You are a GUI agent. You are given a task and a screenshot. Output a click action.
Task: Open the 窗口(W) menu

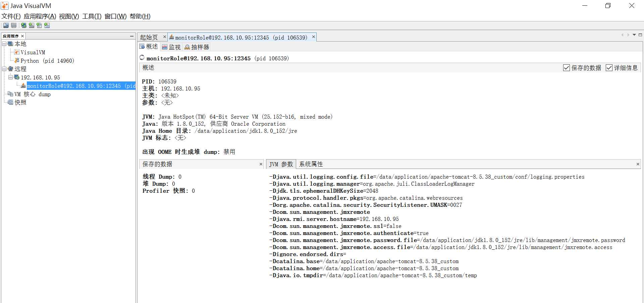point(116,16)
